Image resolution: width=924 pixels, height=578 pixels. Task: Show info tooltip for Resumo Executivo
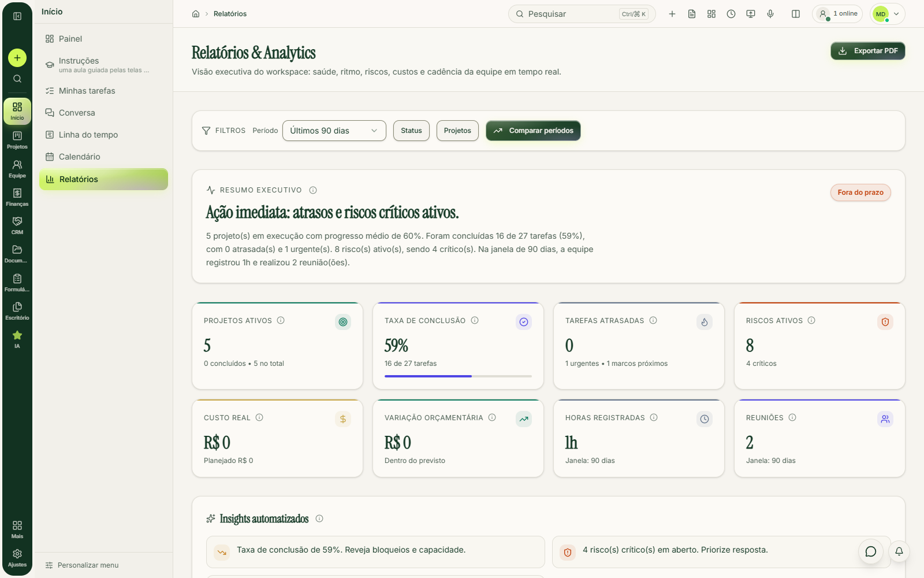313,190
